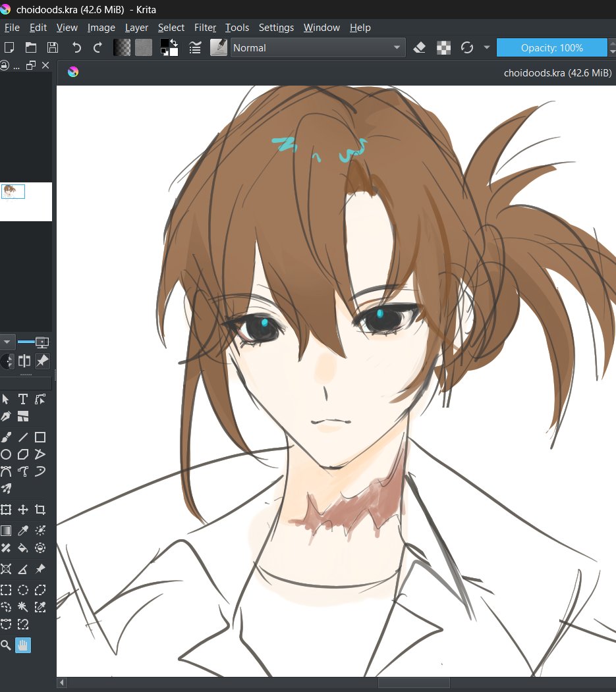Viewport: 616px width, 692px height.
Task: Click the foreground/background color swatch
Action: (x=169, y=47)
